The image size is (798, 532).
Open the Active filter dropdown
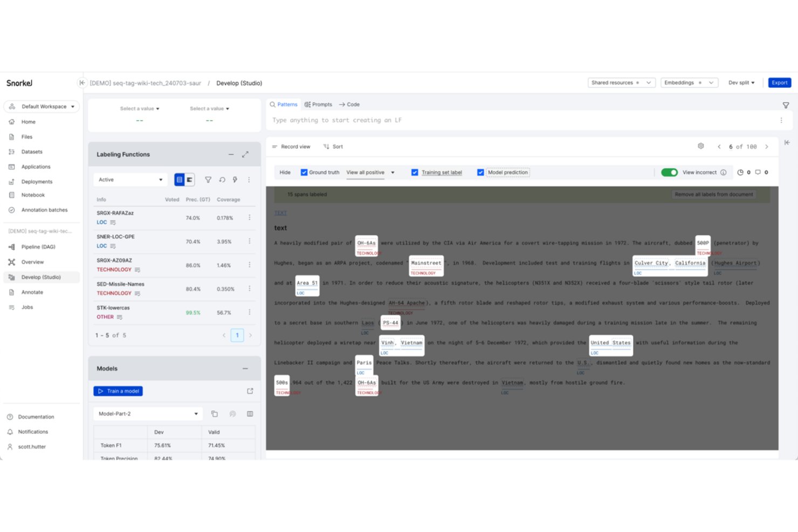click(x=130, y=180)
